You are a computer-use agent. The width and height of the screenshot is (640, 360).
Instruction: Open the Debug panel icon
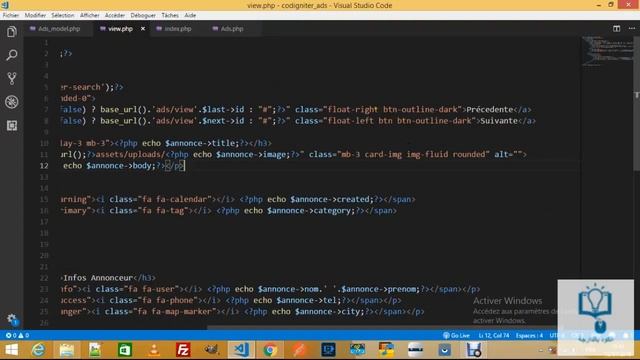[11, 102]
